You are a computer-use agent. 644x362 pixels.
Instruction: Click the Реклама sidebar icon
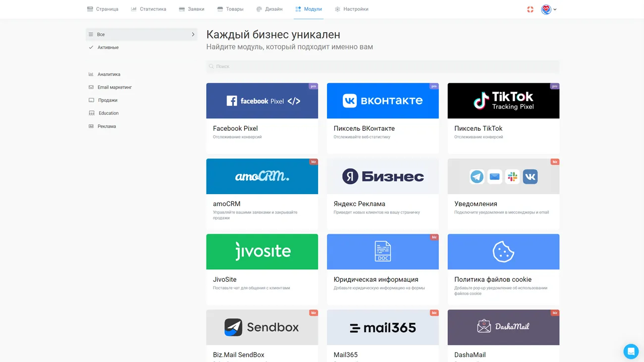click(x=91, y=126)
